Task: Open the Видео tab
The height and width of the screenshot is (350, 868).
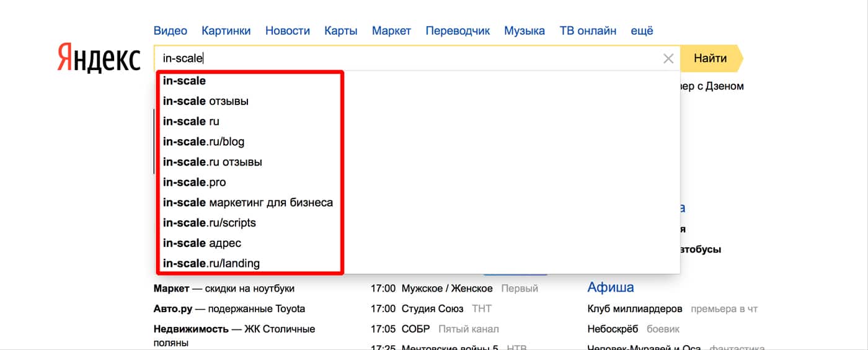Action: [170, 30]
